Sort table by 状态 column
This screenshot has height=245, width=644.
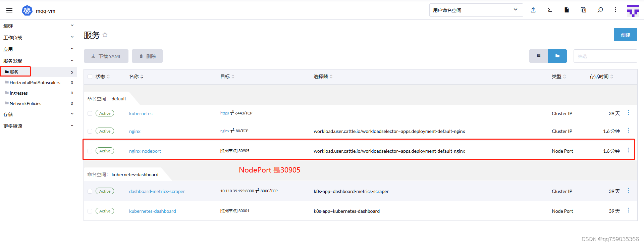tap(103, 77)
